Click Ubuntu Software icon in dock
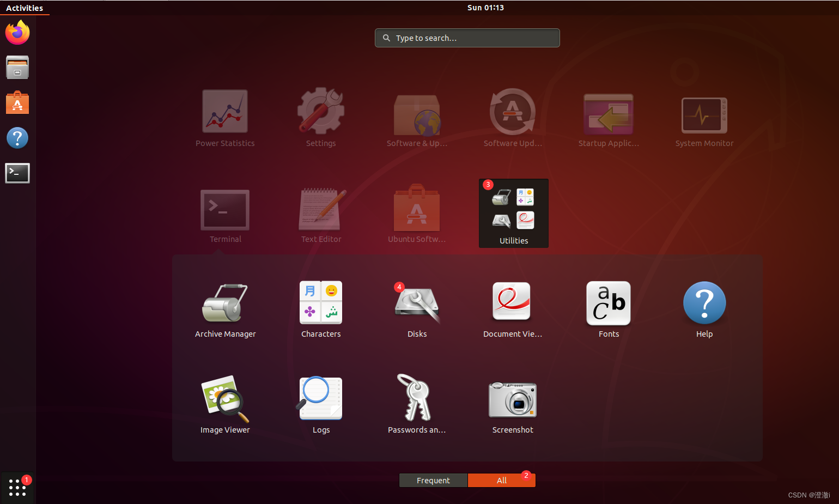 pyautogui.click(x=17, y=102)
